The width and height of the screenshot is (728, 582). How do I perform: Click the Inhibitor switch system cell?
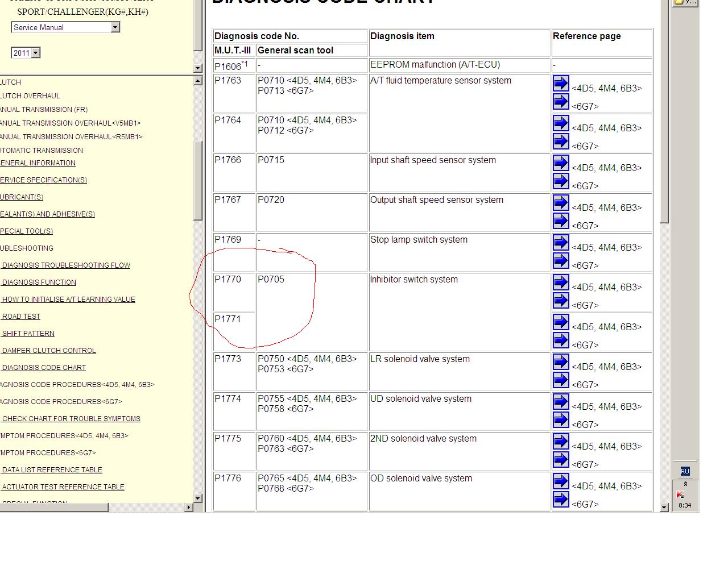click(x=460, y=312)
